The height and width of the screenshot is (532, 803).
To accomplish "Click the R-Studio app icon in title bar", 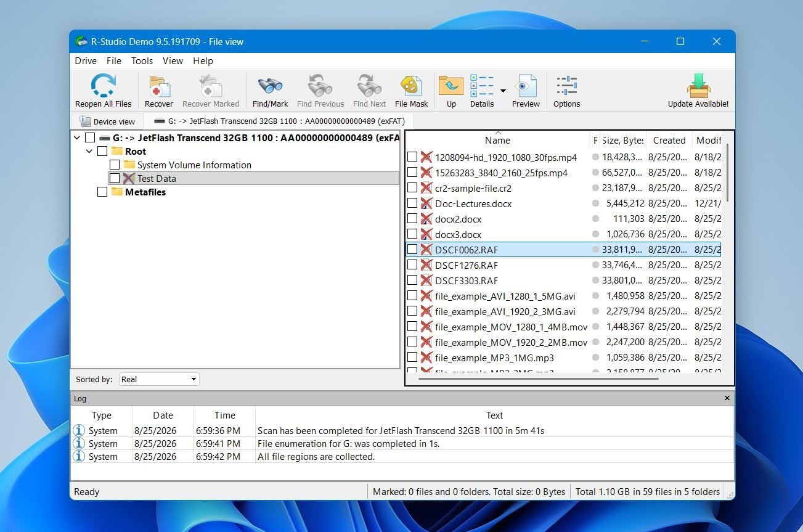I will click(81, 41).
